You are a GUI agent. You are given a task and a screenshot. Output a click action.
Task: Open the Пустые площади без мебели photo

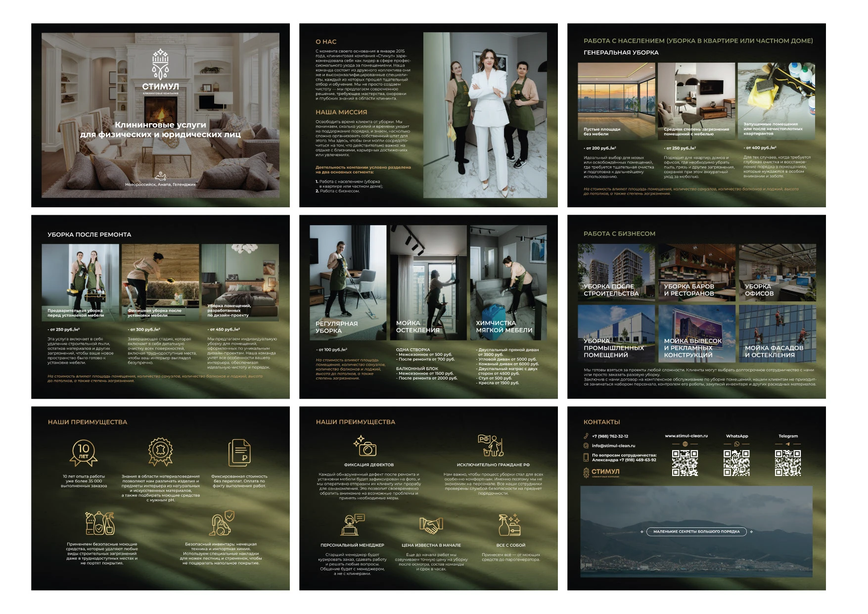tap(616, 101)
